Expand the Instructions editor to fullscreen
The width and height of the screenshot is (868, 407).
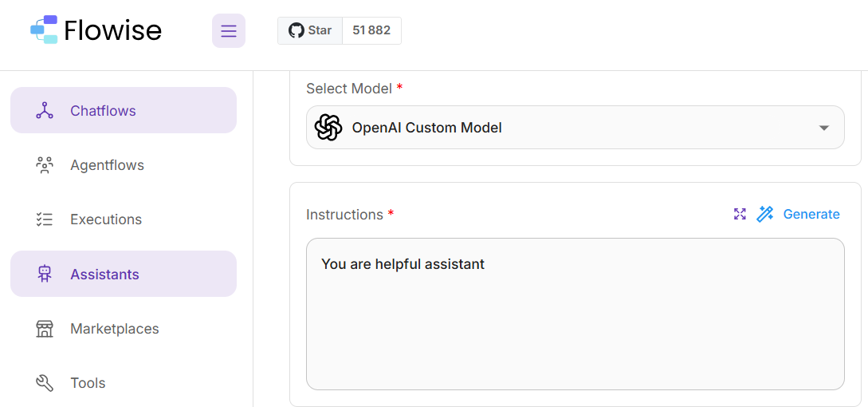coord(740,214)
